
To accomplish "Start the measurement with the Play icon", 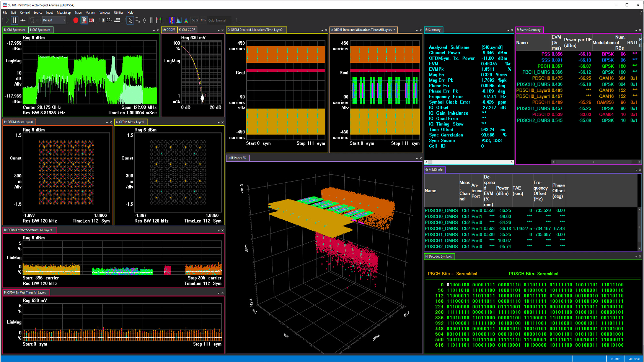I will point(7,20).
